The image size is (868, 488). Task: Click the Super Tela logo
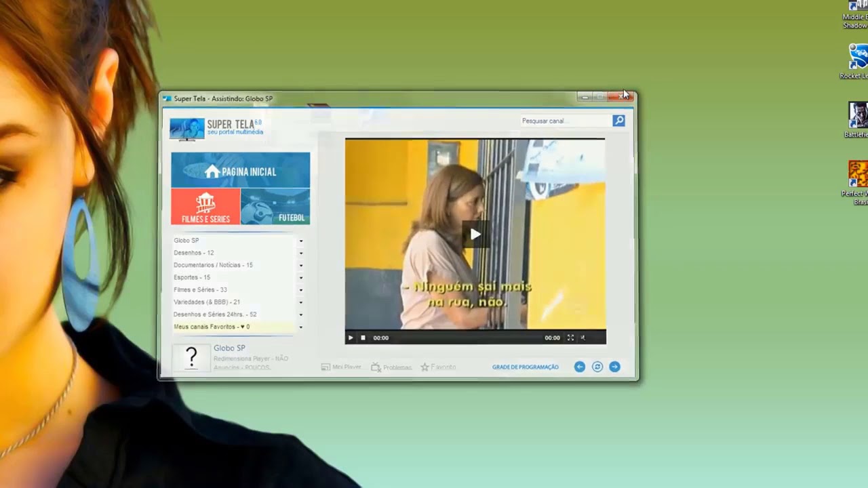[x=216, y=128]
